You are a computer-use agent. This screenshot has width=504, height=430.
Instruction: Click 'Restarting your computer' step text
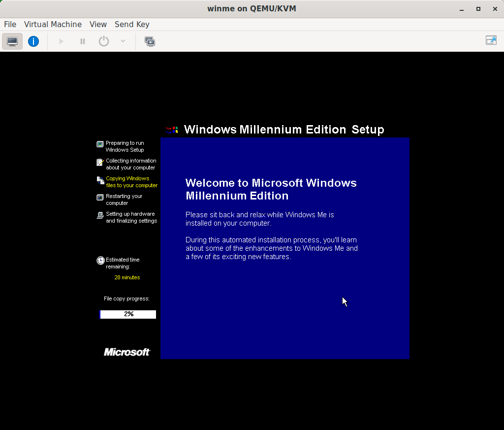124,199
